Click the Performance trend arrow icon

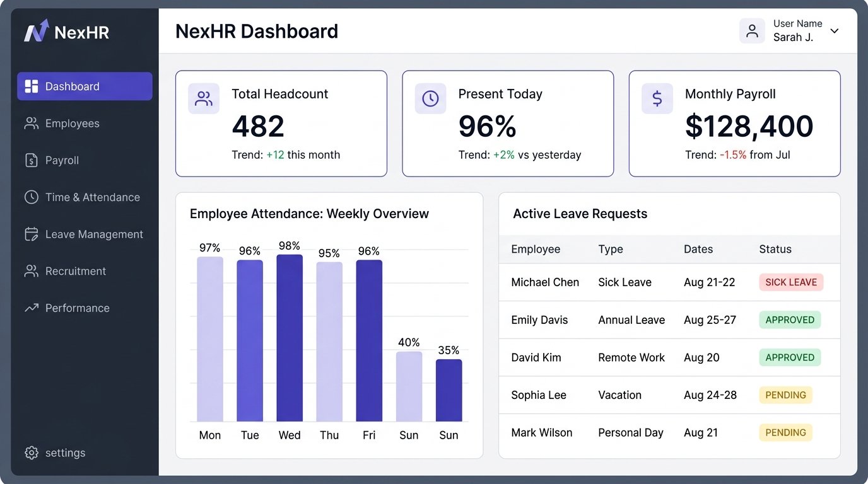31,308
